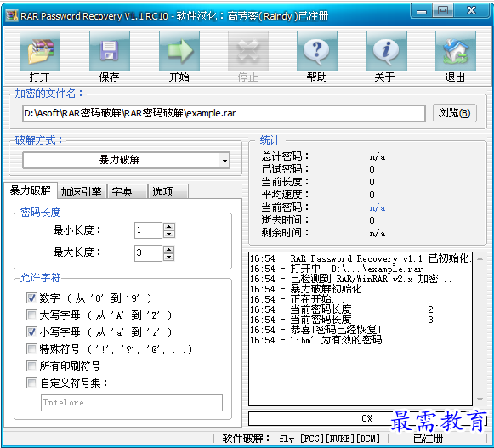Open 帮助 (Help) question mark icon
The width and height of the screenshot is (494, 448).
317,51
